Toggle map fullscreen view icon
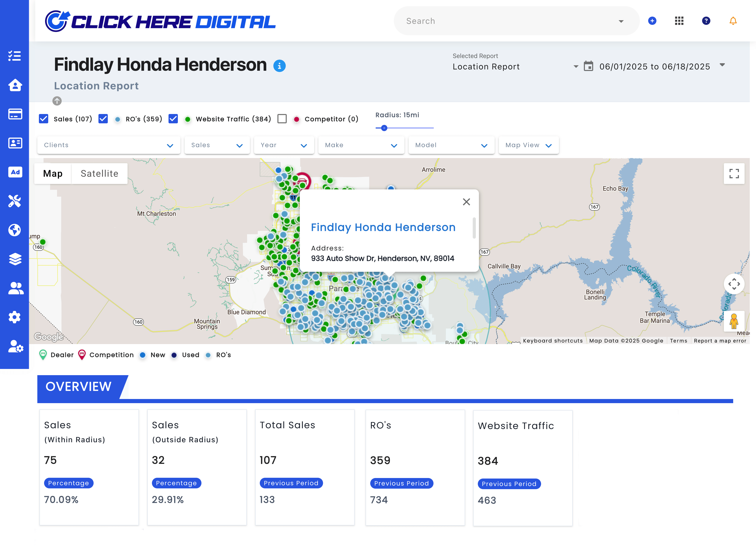 pyautogui.click(x=734, y=173)
